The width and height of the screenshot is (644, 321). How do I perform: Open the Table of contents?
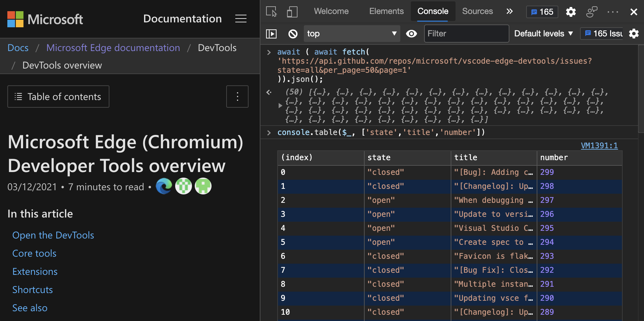58,97
